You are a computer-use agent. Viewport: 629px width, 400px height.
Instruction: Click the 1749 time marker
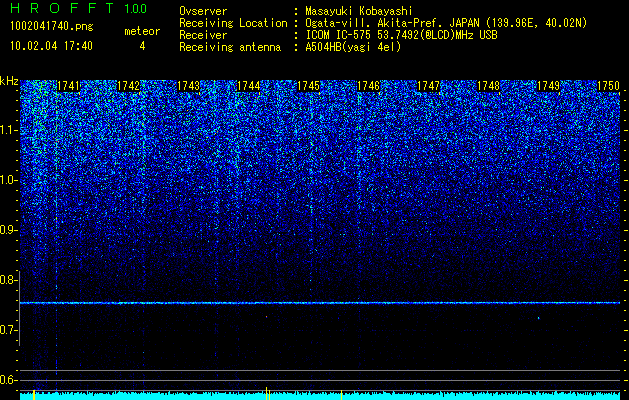coord(548,86)
